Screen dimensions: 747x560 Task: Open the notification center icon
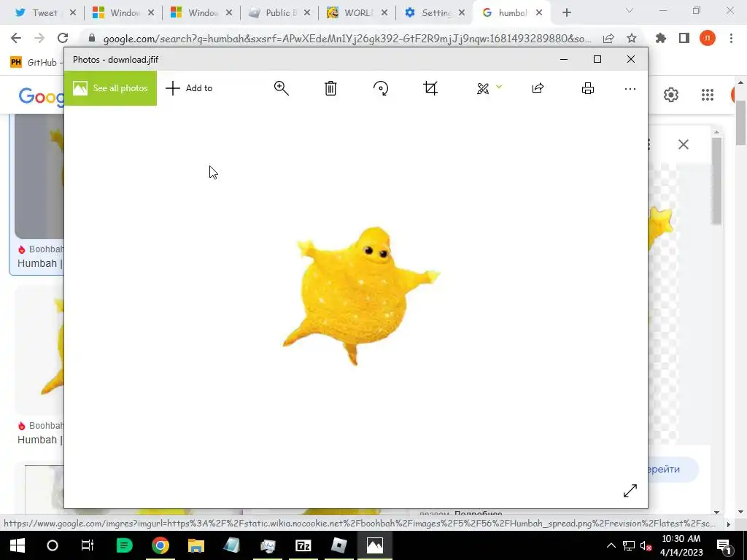click(723, 545)
